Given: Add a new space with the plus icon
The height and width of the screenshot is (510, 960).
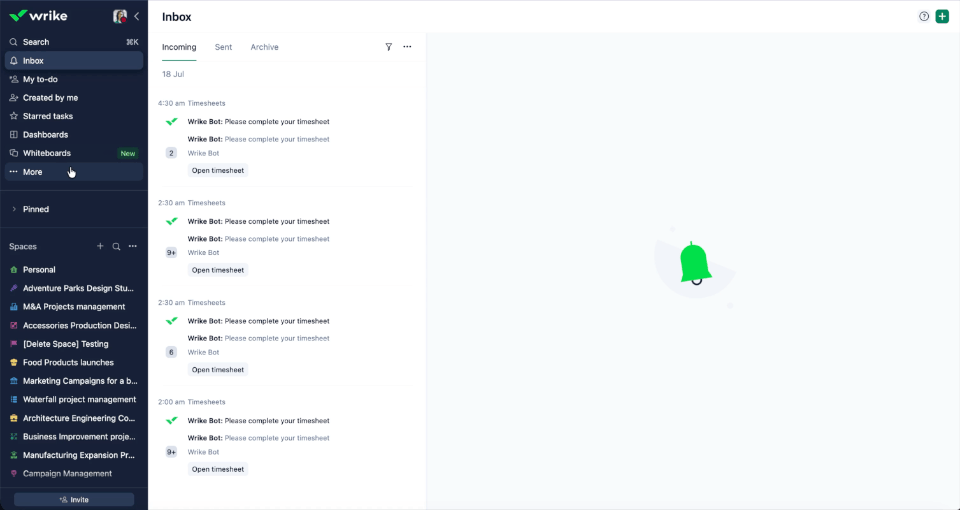Looking at the screenshot, I should coord(100,246).
